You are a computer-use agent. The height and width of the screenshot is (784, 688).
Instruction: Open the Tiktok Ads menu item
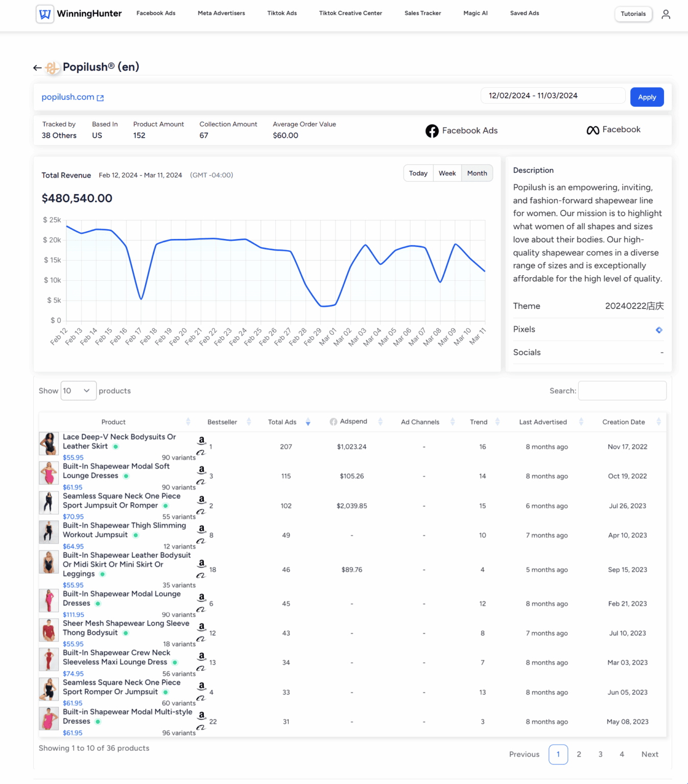point(282,13)
